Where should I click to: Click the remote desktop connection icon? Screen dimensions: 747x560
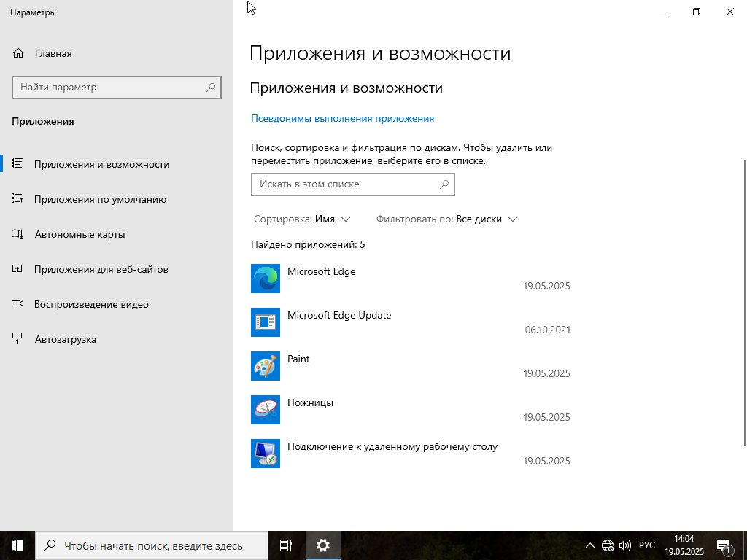pos(266,454)
